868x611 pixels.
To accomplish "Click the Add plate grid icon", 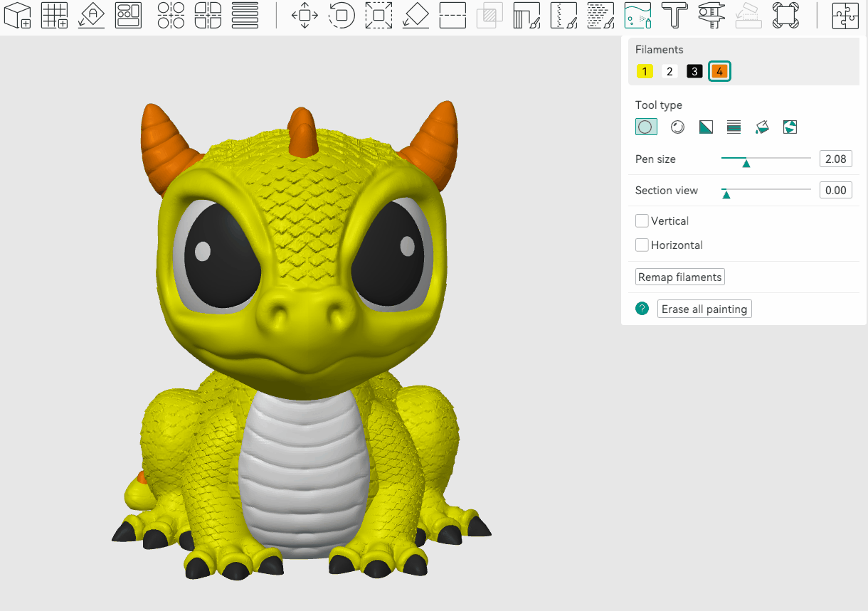I will (54, 15).
